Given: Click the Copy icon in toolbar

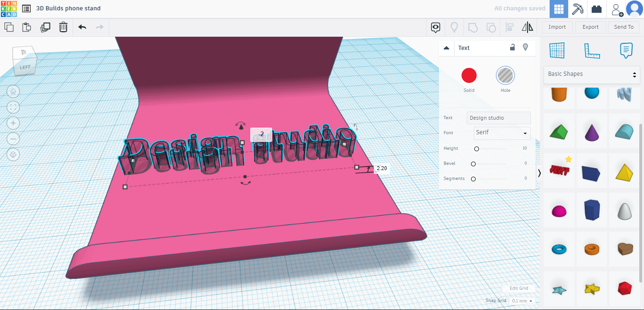Looking at the screenshot, I should 9,27.
